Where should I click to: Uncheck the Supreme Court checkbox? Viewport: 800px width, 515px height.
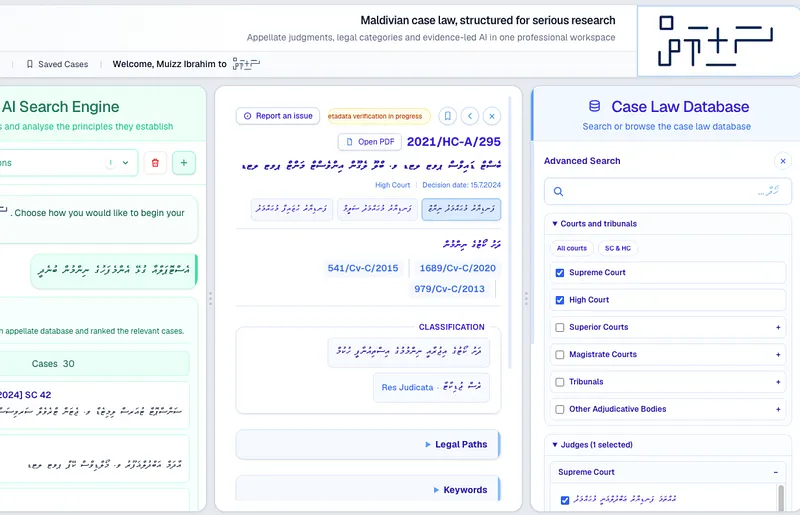pyautogui.click(x=560, y=273)
